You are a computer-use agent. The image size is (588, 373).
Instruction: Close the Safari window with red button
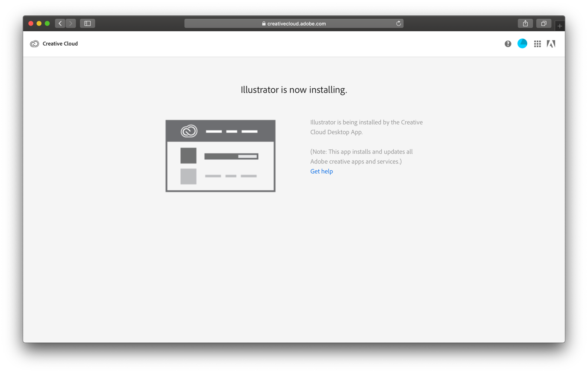(x=31, y=23)
